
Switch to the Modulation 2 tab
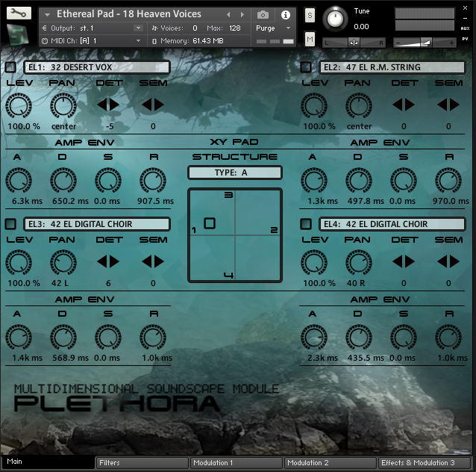330,463
